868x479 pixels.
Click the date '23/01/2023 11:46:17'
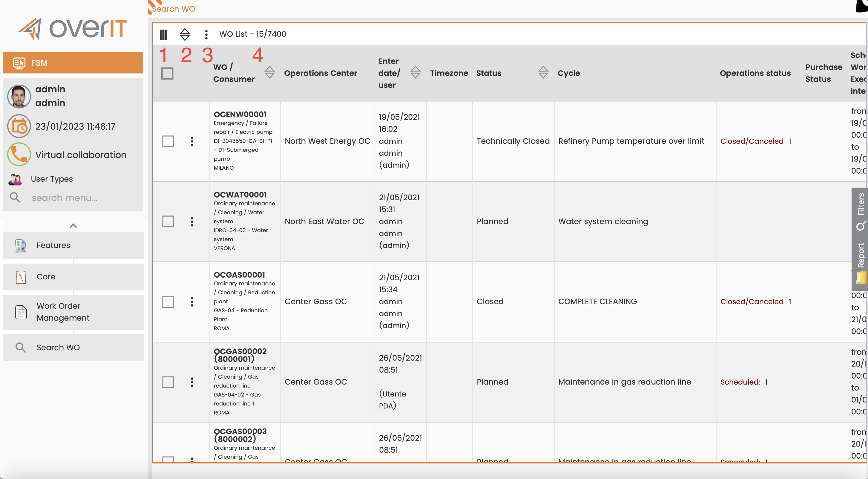75,126
